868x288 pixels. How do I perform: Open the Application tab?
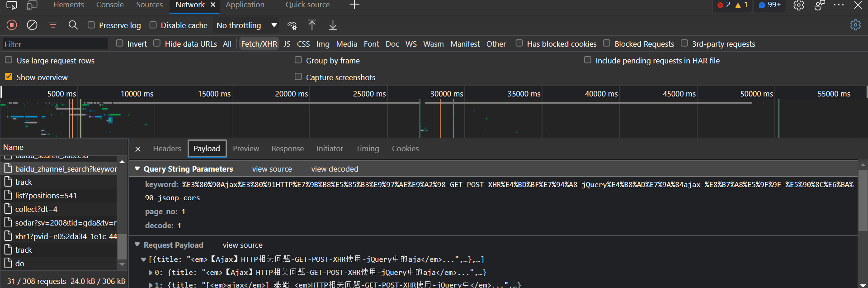[245, 5]
